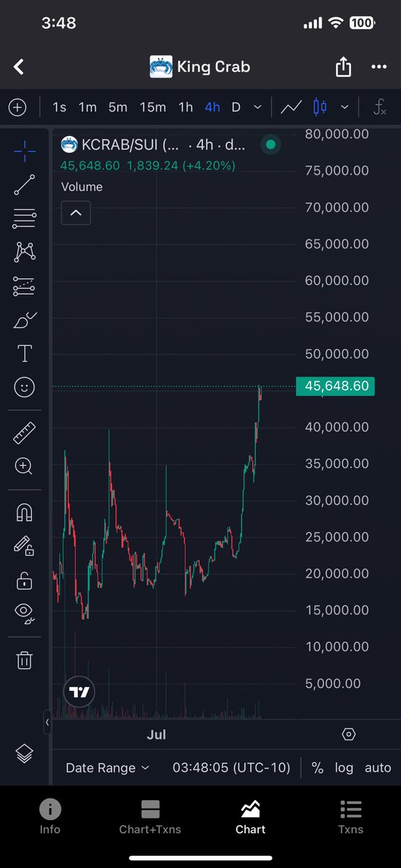Select the 5m timeframe

118,108
